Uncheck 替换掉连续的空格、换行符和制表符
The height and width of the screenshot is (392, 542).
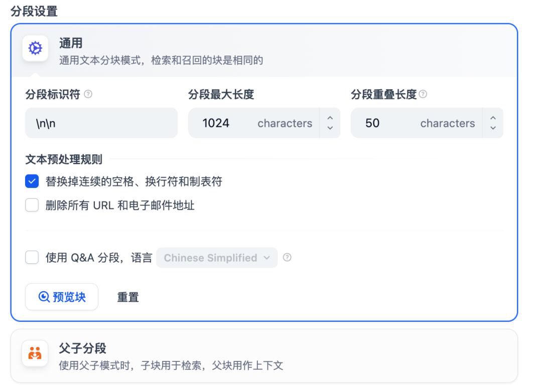32,181
